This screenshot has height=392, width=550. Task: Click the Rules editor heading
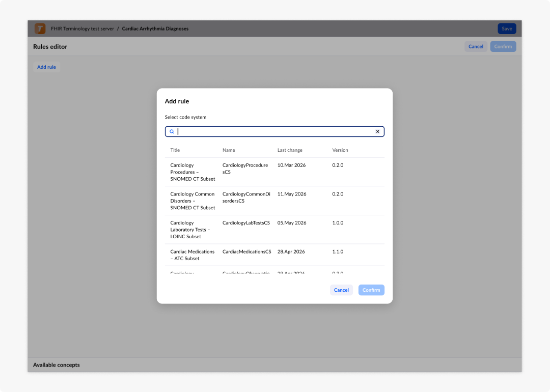click(x=50, y=47)
